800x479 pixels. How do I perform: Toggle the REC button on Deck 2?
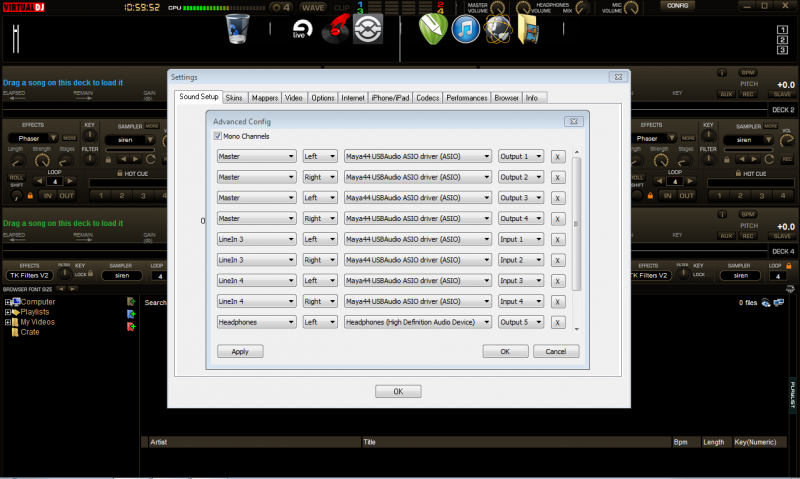point(747,94)
